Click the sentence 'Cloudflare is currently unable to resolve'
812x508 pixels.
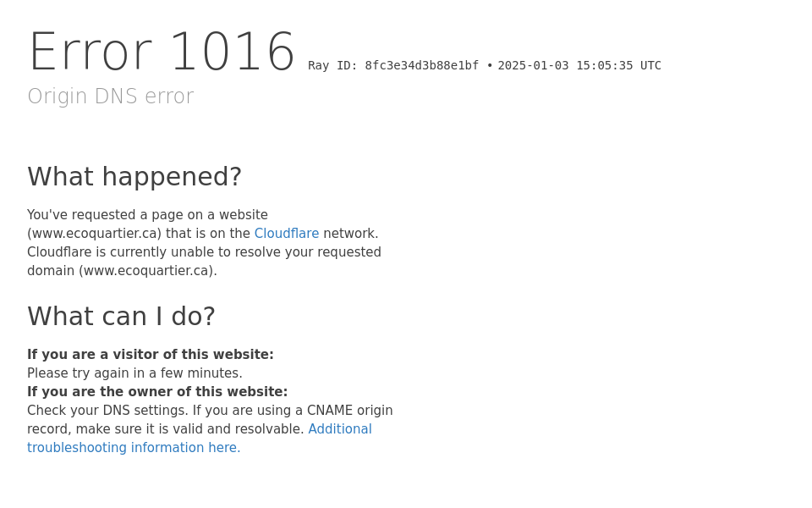click(204, 252)
